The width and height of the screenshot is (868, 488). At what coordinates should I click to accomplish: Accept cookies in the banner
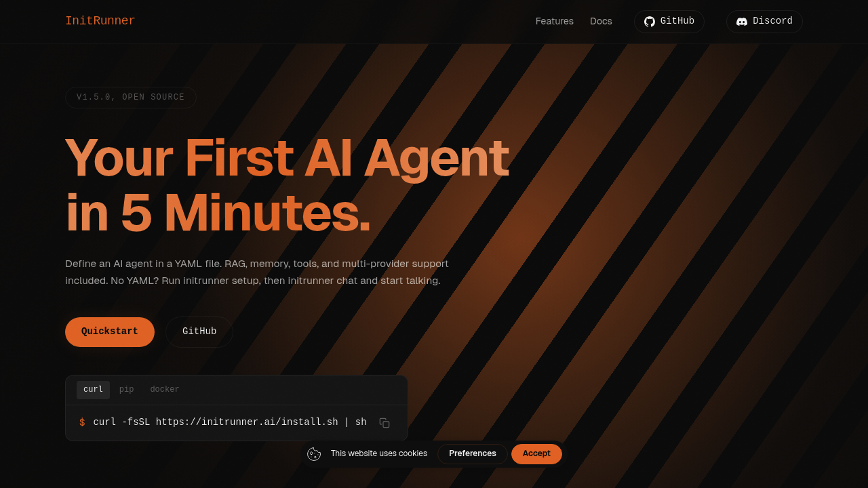point(536,454)
